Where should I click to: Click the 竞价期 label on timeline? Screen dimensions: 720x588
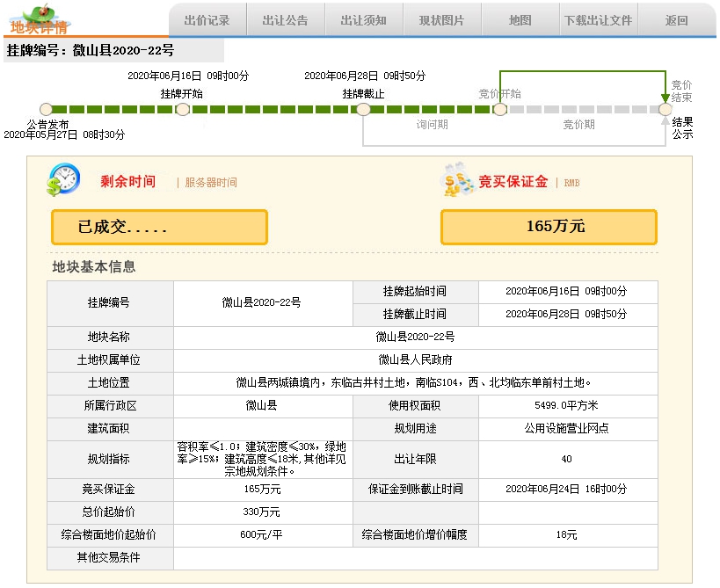click(x=578, y=125)
